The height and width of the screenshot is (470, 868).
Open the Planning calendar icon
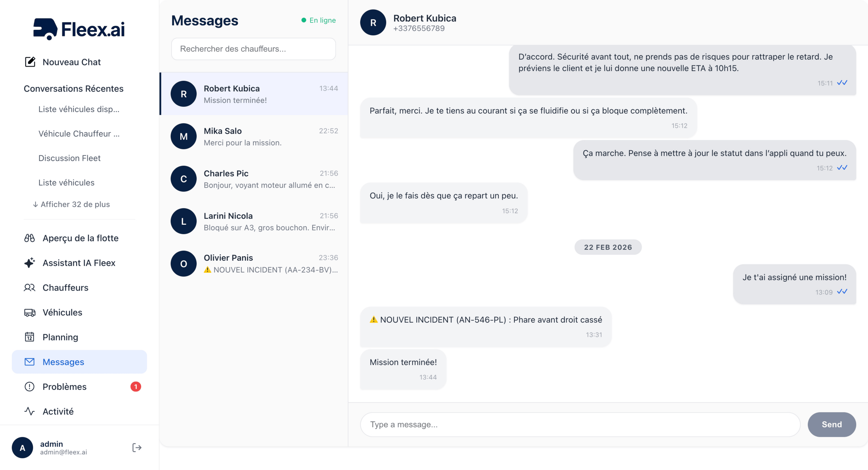point(30,337)
